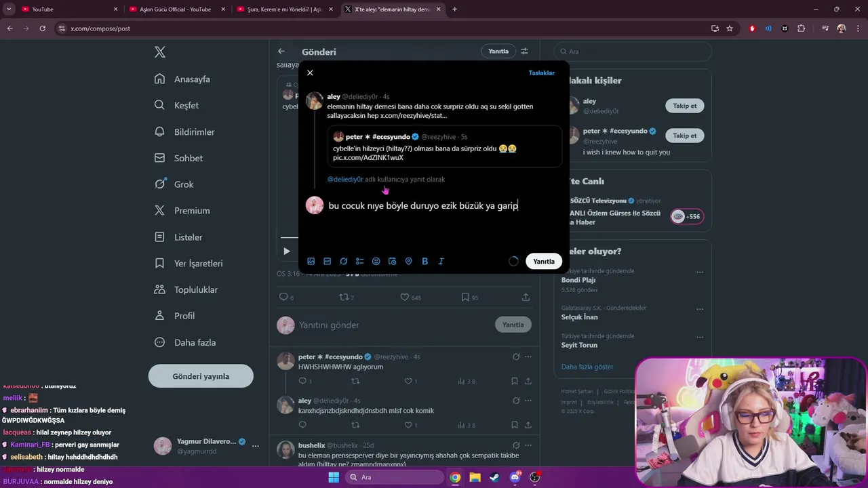Open Bildirimler notifications

(x=185, y=131)
